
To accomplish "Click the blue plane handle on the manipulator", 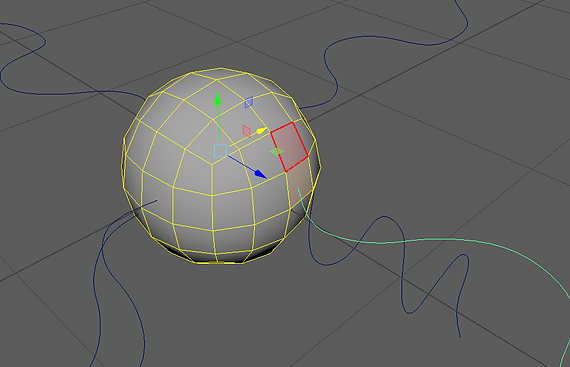I will pyautogui.click(x=249, y=102).
